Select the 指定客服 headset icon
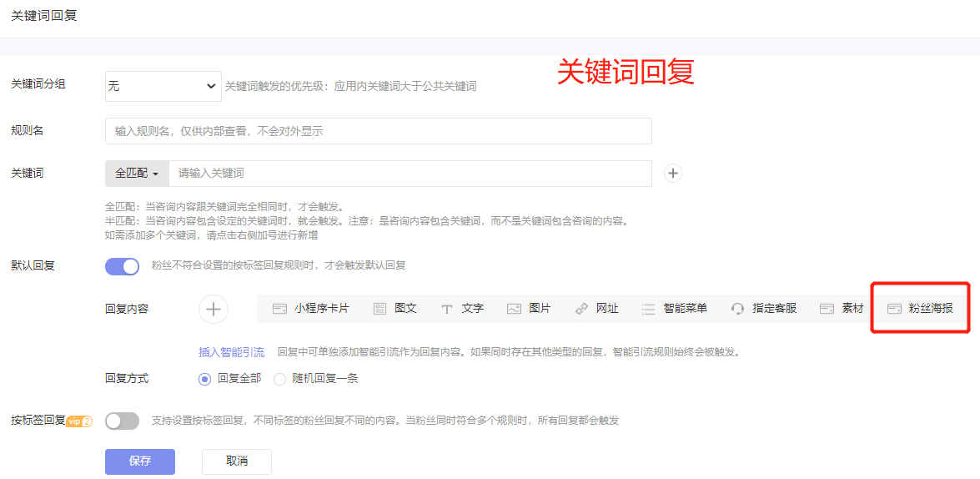Viewport: 980px width, 479px height. (x=737, y=309)
